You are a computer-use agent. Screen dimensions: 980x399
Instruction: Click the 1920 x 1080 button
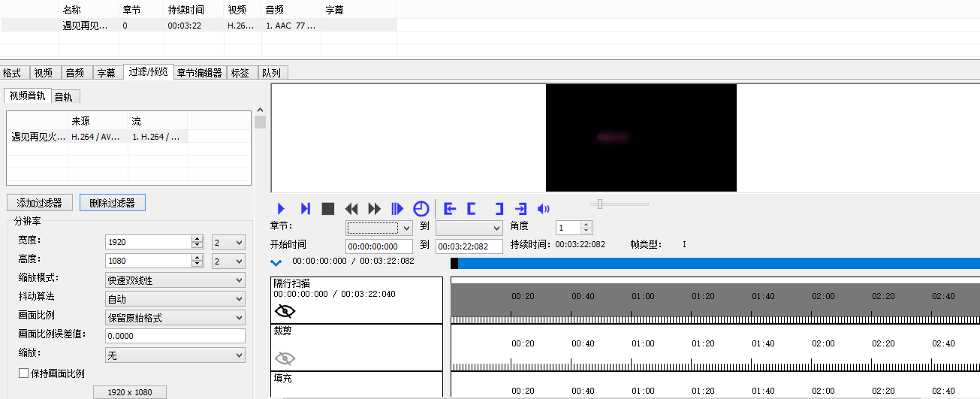pos(130,392)
